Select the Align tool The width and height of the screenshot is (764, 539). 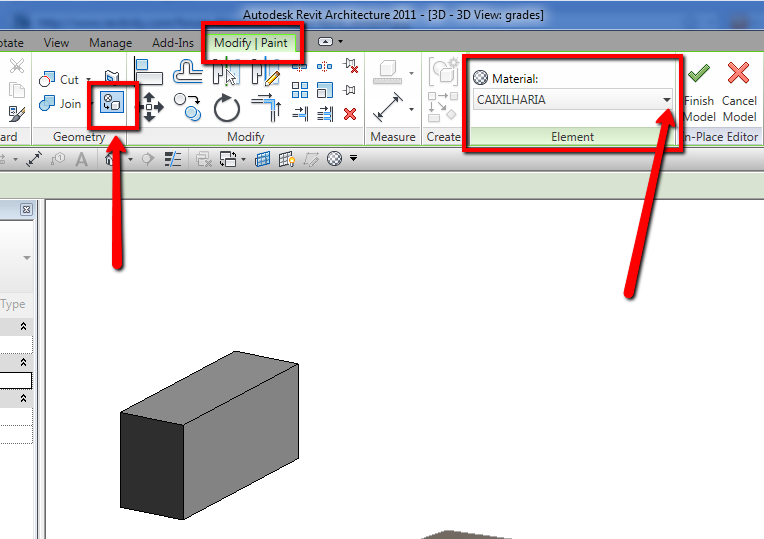point(149,72)
